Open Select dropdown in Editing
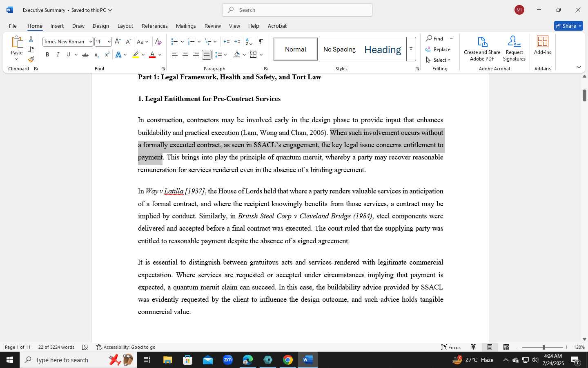This screenshot has width=588, height=368. click(438, 60)
